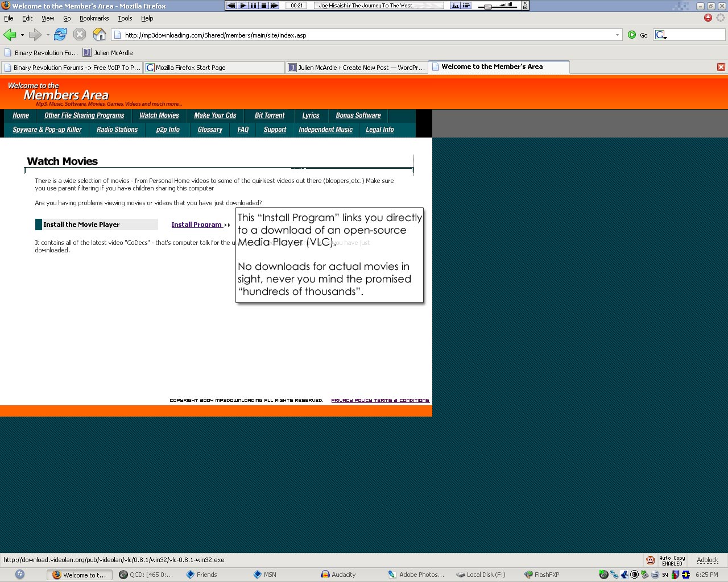The image size is (728, 582).
Task: Open the Bit Torrent page
Action: point(270,115)
